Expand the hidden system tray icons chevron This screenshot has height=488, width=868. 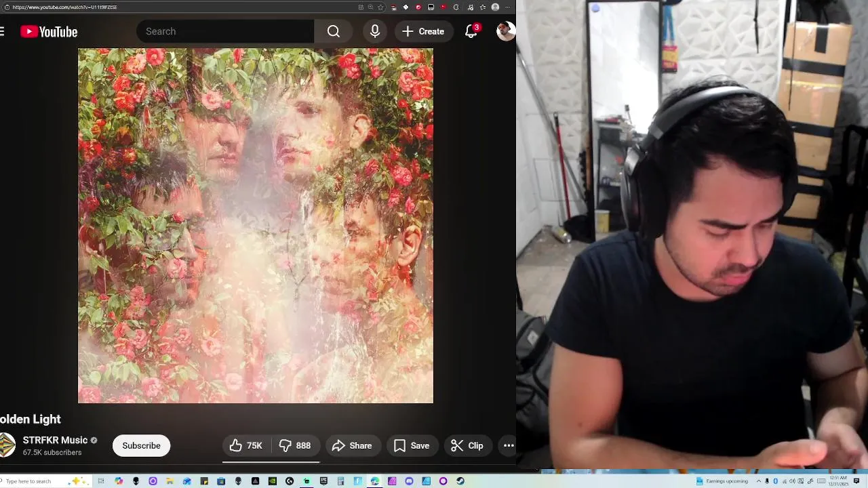coord(759,481)
